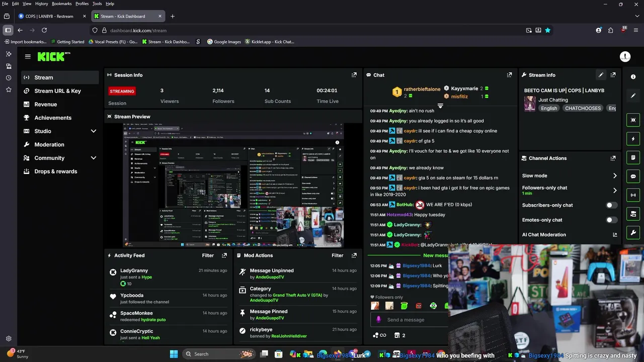
Task: Click AndeGuapoTV under Message Unpinned
Action: 270,277
